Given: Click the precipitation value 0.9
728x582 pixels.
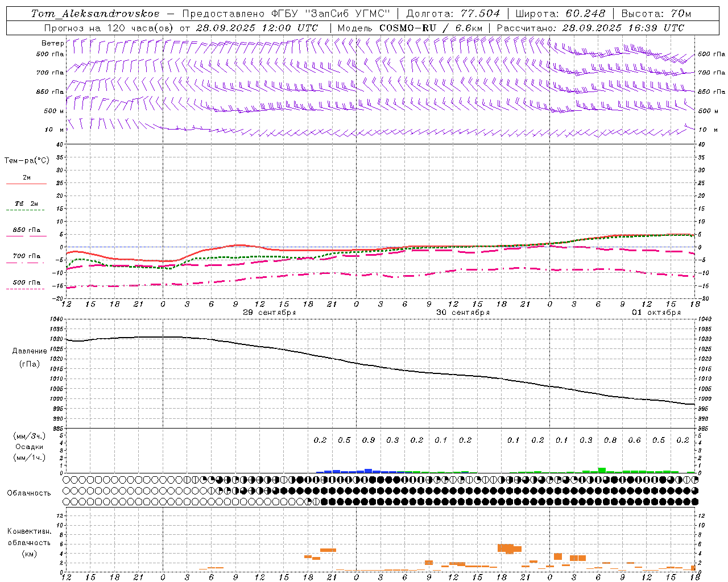Looking at the screenshot, I should tap(369, 440).
